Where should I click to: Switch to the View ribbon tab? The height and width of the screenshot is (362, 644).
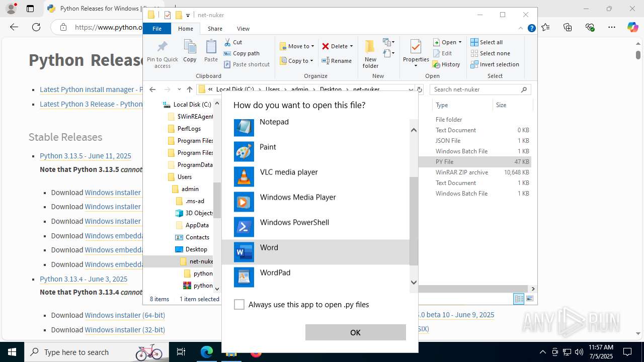[x=243, y=29]
